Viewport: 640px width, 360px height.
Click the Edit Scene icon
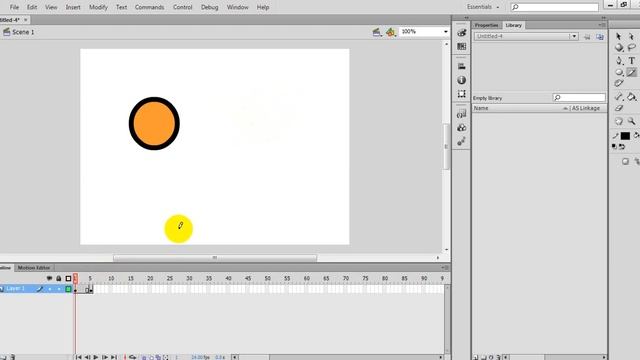(377, 32)
